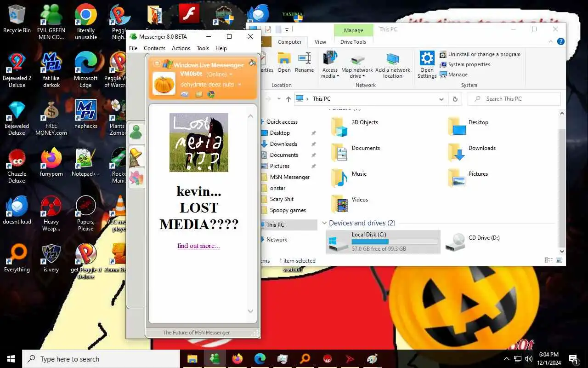Click the taskbar volume speaker icon
Viewport: 588px width, 368px height.
click(529, 359)
